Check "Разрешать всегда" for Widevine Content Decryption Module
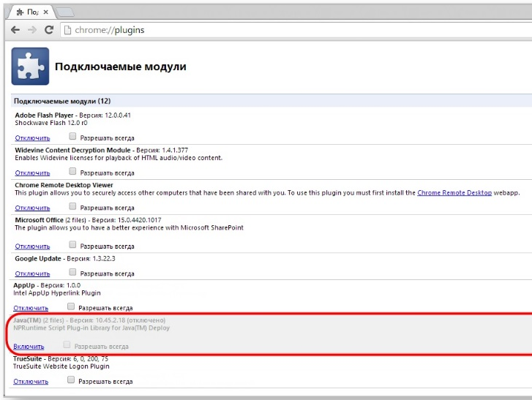Screen dimensions: 532x400 tap(72, 173)
